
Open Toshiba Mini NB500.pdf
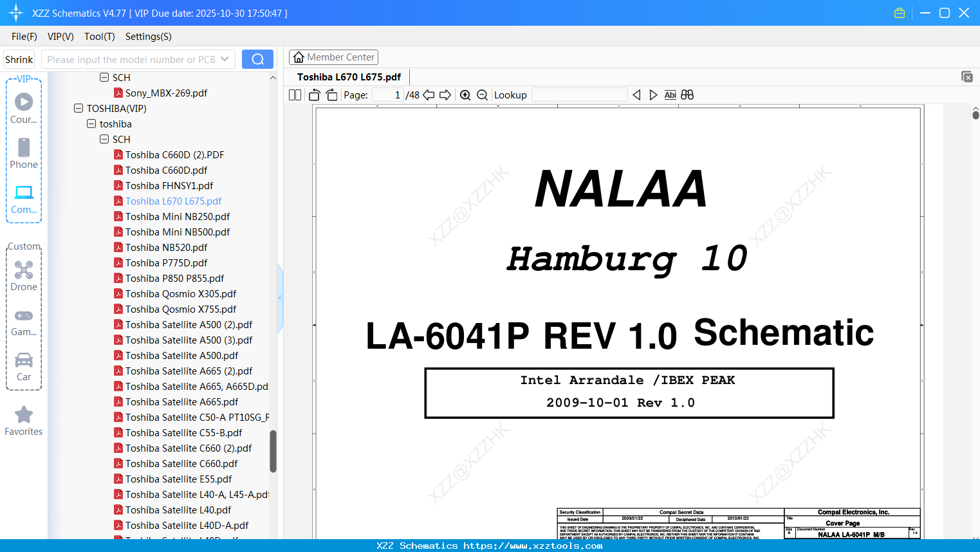click(x=178, y=232)
